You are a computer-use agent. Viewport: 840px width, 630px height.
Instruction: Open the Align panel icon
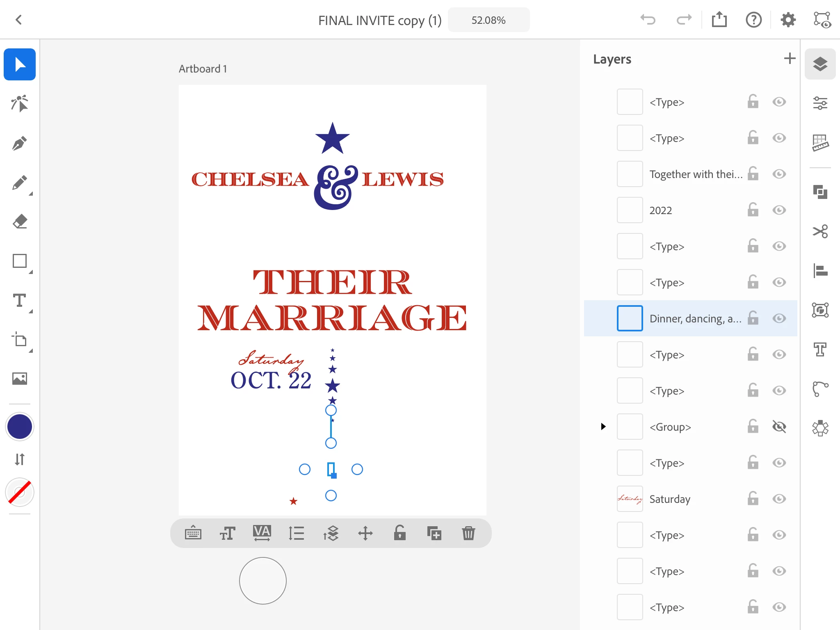tap(820, 271)
